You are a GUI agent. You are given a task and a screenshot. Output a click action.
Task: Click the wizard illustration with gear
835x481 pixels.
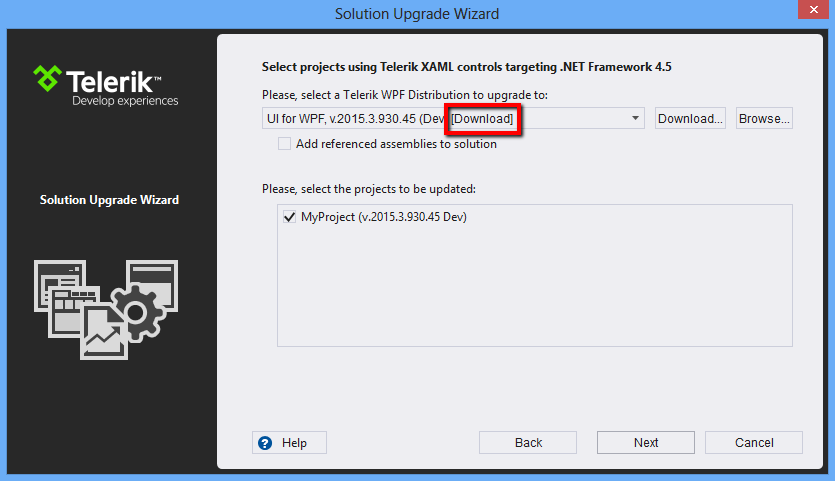point(105,309)
